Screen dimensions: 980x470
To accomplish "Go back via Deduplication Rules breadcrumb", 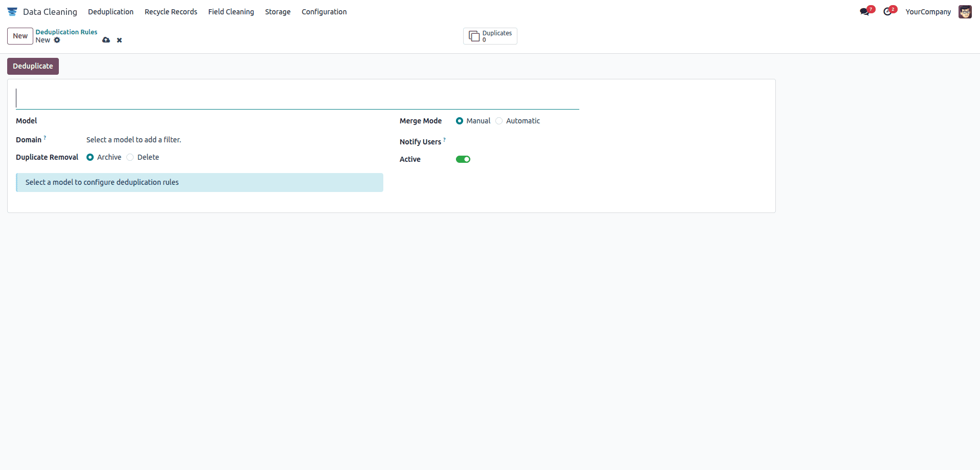I will tap(67, 32).
